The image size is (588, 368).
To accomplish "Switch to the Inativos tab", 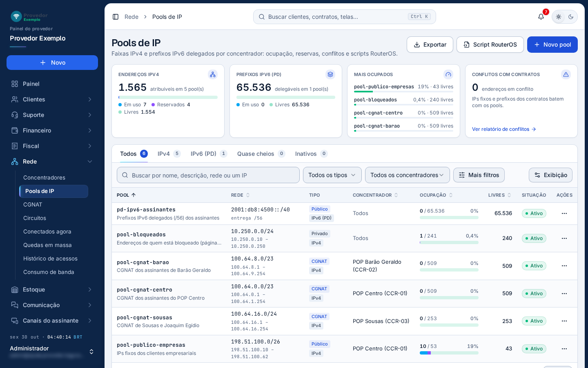I will point(311,154).
